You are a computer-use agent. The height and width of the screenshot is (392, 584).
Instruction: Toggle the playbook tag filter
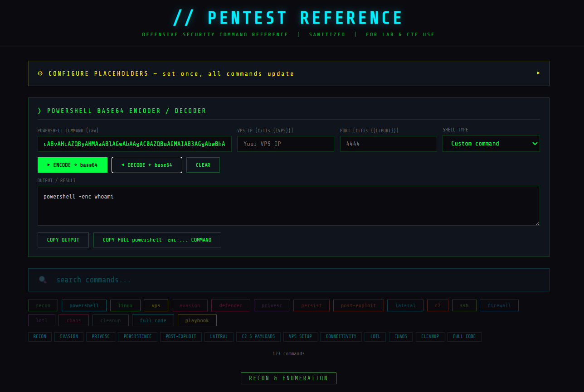coord(197,320)
